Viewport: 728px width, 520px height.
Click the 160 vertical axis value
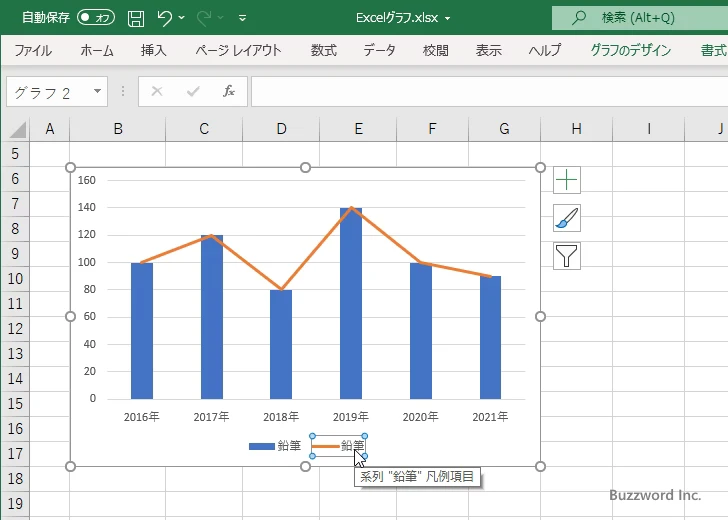pos(87,180)
